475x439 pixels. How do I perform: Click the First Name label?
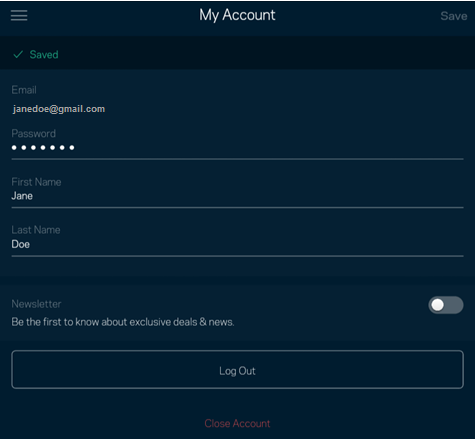pyautogui.click(x=36, y=182)
